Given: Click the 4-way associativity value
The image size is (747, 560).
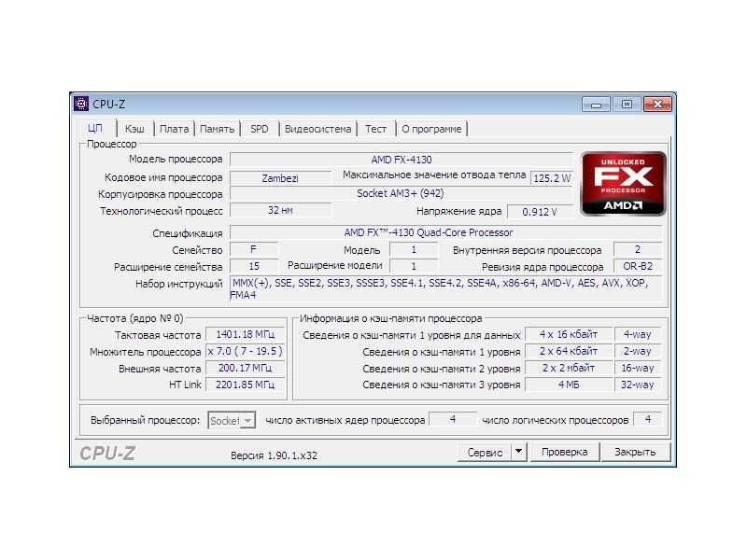Looking at the screenshot, I should [x=638, y=334].
